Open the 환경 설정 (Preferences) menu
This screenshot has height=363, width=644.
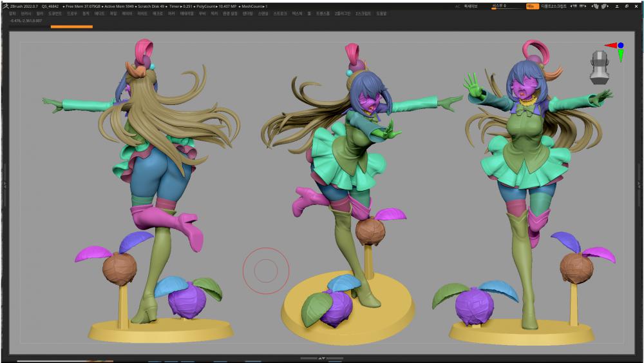click(x=230, y=14)
